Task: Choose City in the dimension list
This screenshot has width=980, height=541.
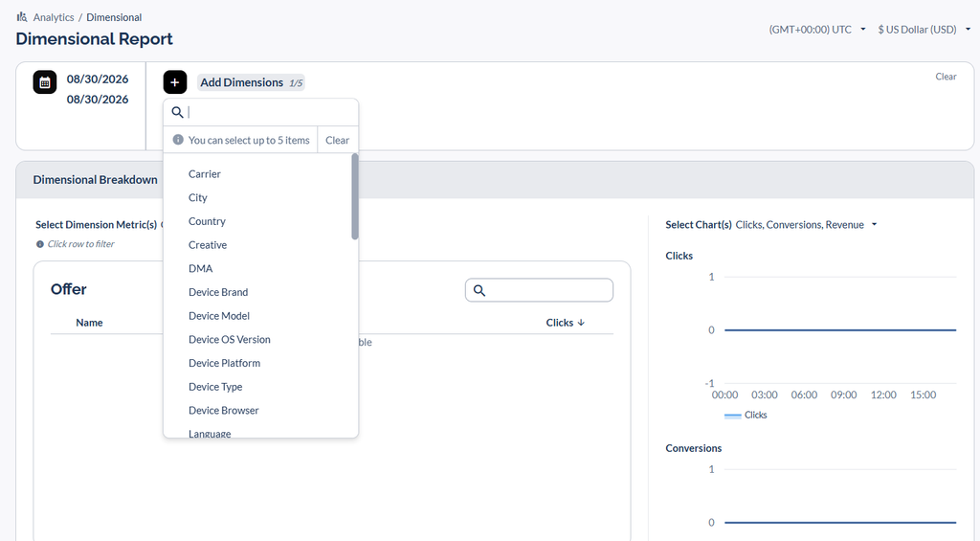Action: tap(197, 197)
